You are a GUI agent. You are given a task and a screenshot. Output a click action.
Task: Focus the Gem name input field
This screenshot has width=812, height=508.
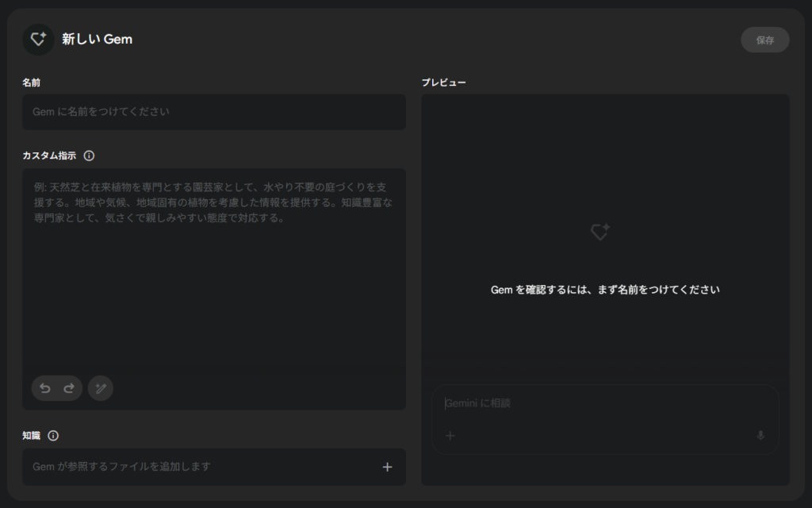point(214,112)
